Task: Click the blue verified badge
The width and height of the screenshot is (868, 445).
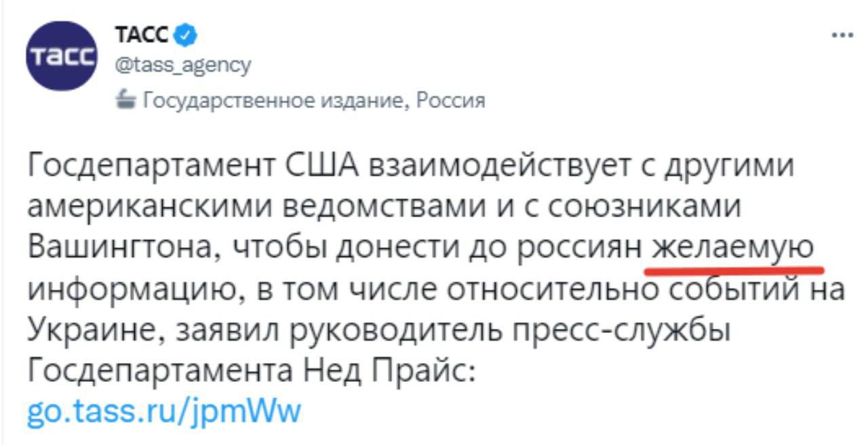Action: [187, 33]
